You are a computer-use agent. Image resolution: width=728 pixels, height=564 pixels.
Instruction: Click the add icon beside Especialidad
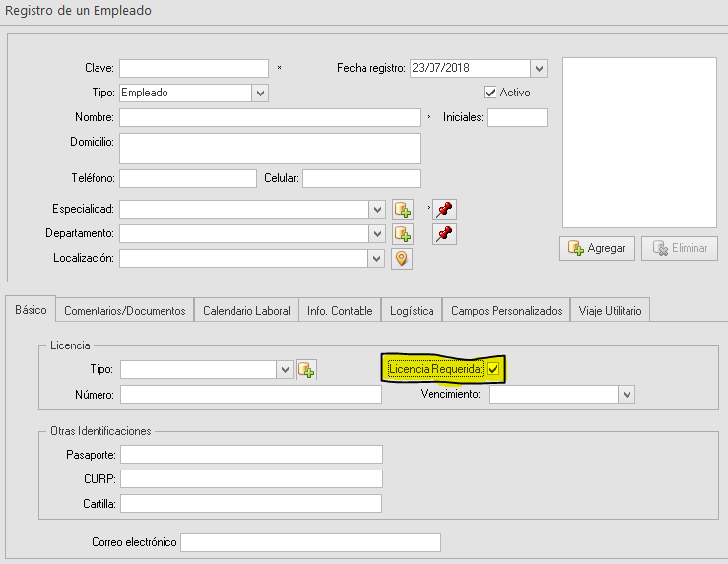(x=402, y=209)
